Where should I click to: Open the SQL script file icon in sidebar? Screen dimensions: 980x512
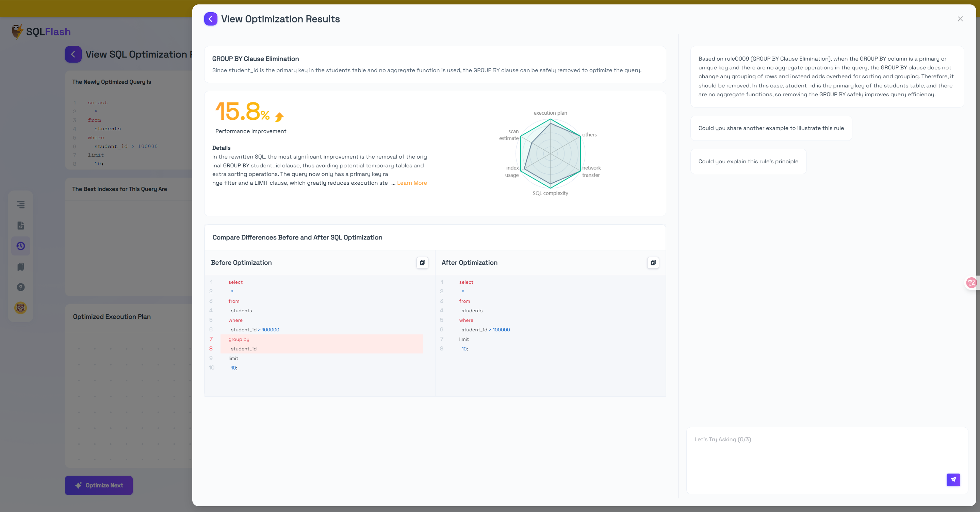pos(20,225)
